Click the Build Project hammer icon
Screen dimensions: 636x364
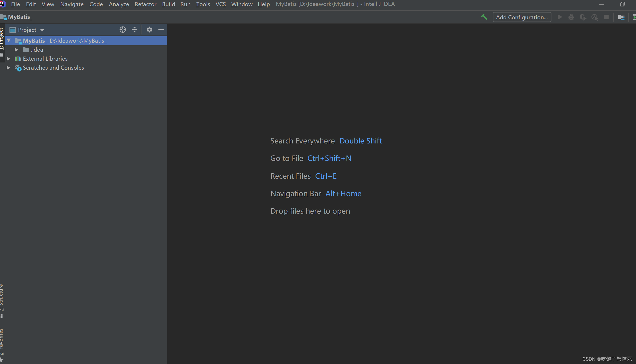pyautogui.click(x=484, y=17)
